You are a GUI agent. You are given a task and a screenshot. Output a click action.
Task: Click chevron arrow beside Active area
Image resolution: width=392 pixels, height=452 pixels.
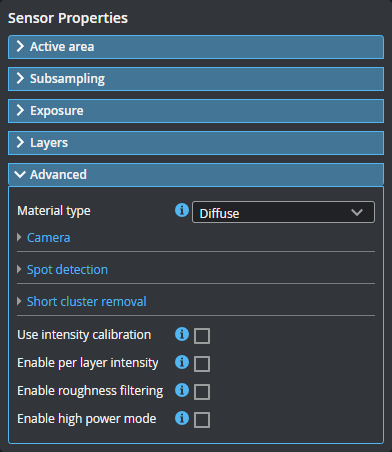point(20,47)
